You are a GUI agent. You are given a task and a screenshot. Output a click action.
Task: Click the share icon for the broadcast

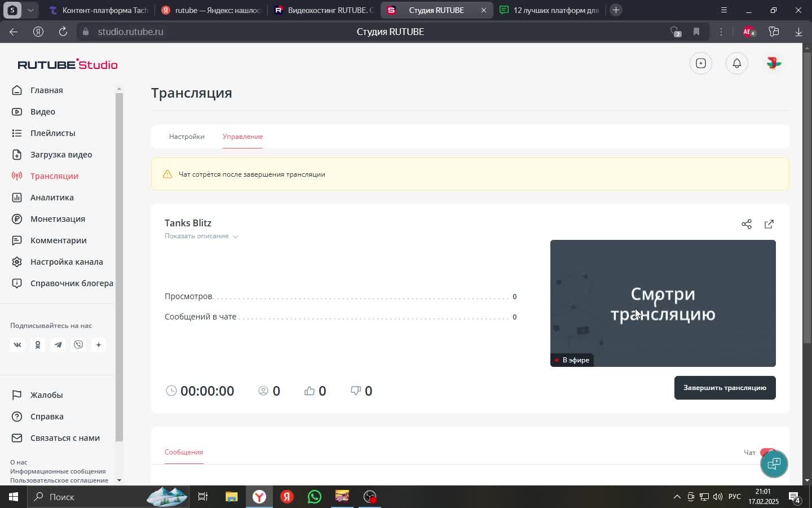click(747, 224)
